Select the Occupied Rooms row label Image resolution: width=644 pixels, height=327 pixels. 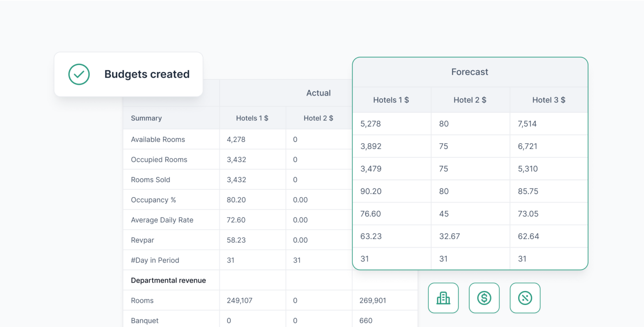[159, 160]
